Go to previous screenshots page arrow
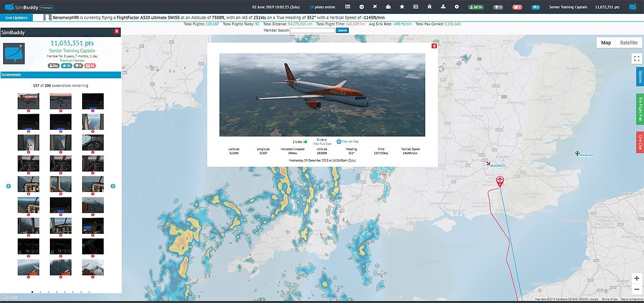Image resolution: width=644 pixels, height=303 pixels. click(9, 186)
